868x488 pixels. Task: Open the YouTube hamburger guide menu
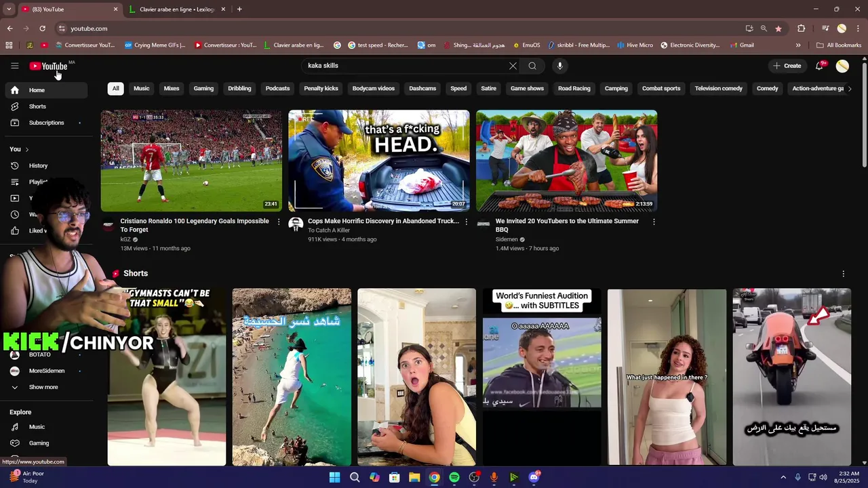[14, 66]
